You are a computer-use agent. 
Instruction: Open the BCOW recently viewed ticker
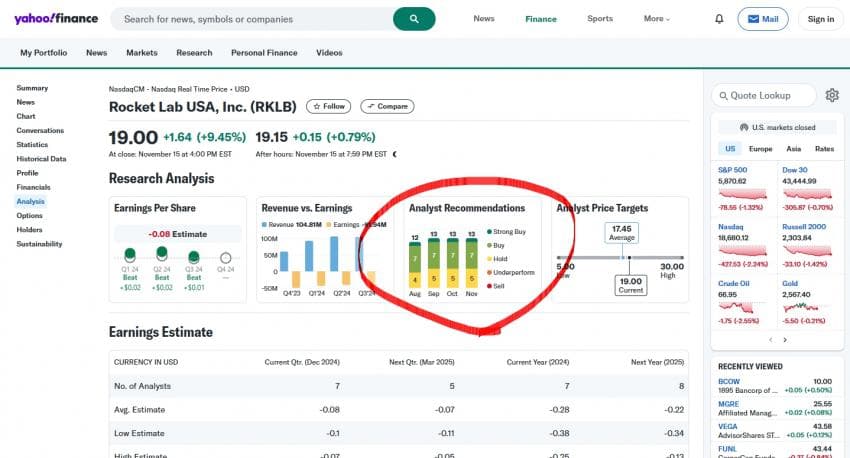pos(729,382)
